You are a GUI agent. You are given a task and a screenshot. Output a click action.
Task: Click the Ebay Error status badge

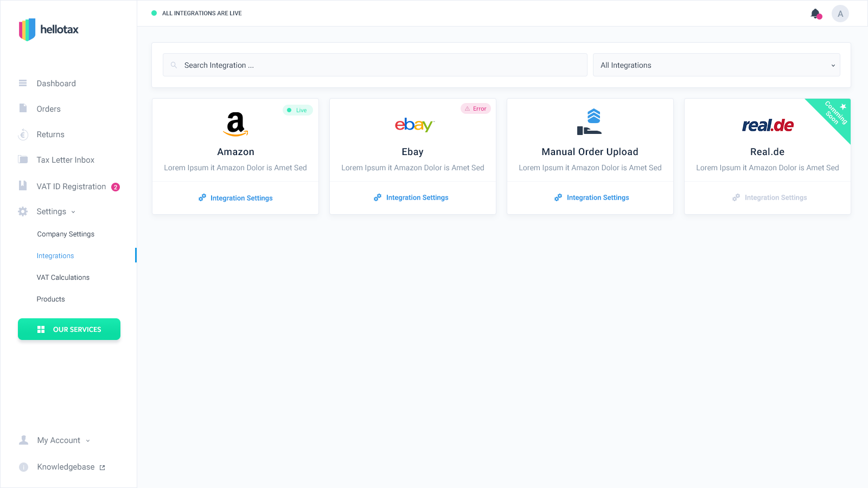pos(476,108)
